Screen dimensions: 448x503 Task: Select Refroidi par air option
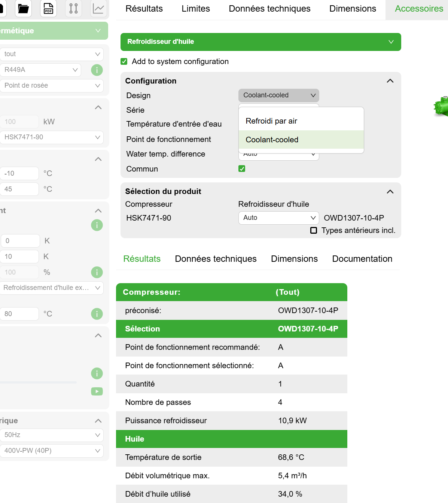point(271,121)
